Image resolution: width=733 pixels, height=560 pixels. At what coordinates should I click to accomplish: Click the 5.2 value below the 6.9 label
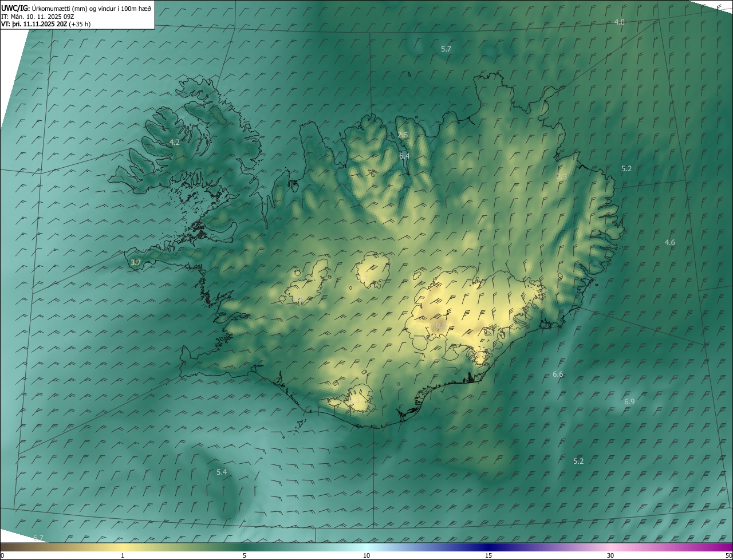coord(578,461)
